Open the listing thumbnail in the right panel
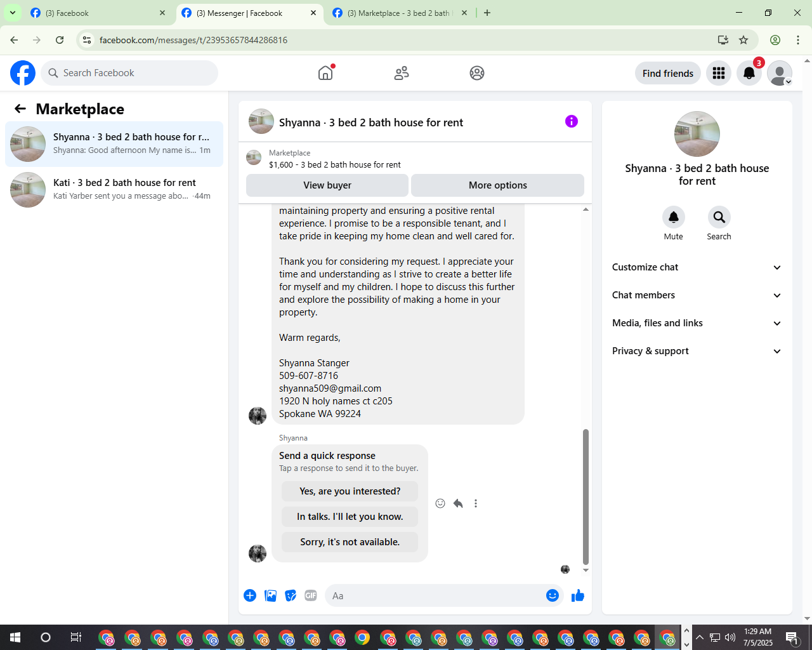Screen dimensions: 812x650 click(697, 134)
